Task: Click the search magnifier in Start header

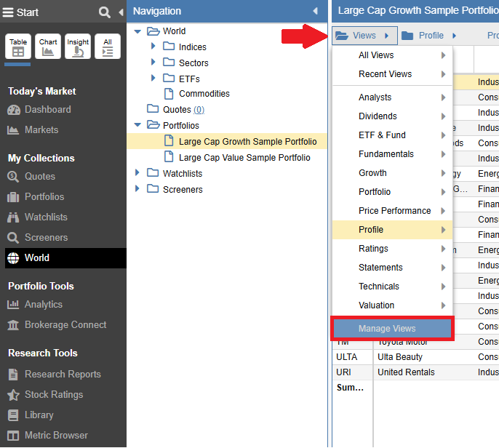Action: (105, 12)
